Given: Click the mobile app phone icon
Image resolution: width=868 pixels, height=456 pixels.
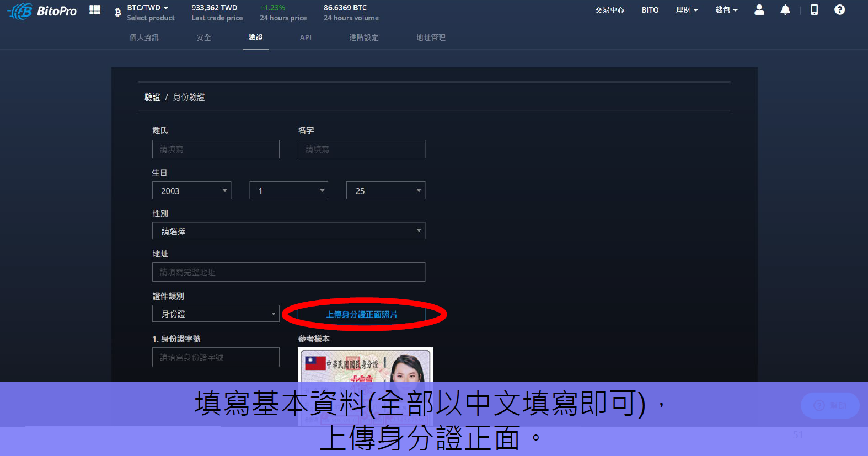Looking at the screenshot, I should pos(814,10).
